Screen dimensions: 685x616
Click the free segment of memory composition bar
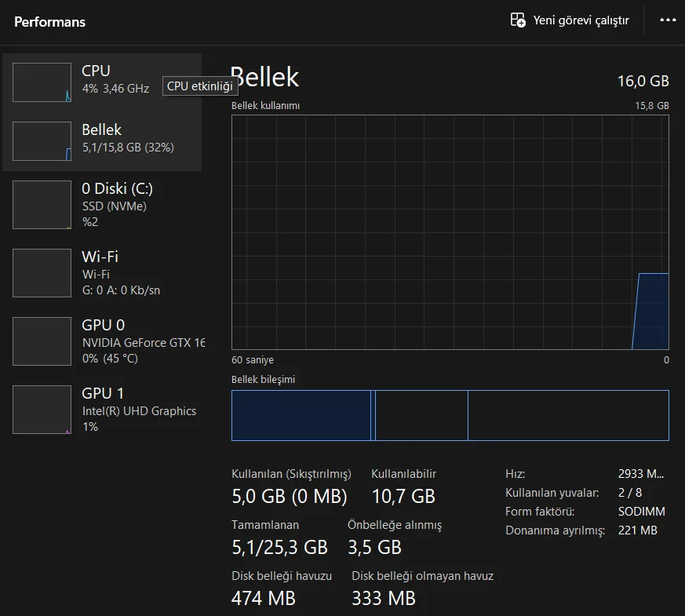568,415
